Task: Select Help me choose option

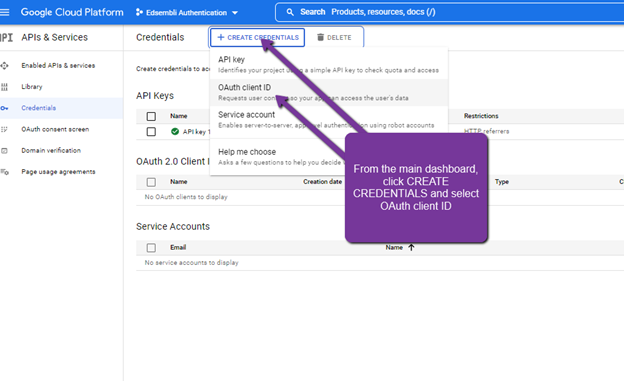Action: point(278,157)
